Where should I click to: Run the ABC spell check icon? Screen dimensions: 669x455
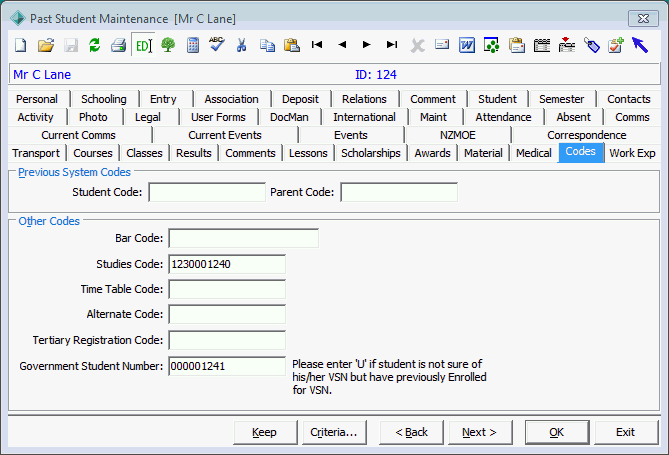pyautogui.click(x=217, y=44)
